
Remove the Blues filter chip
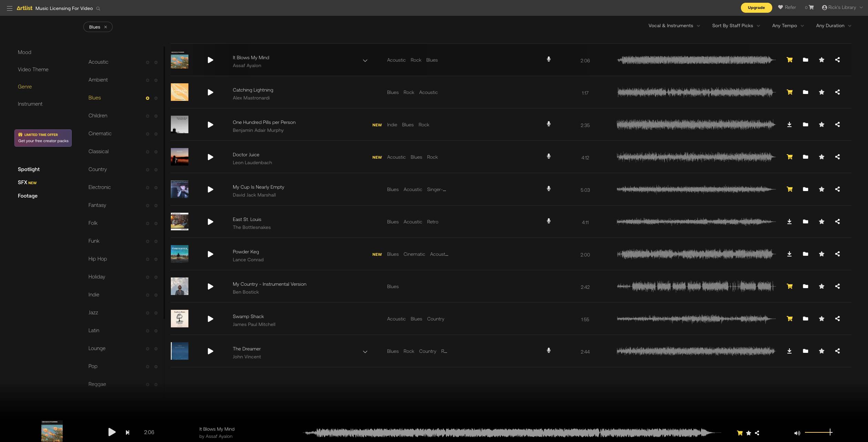click(x=106, y=27)
